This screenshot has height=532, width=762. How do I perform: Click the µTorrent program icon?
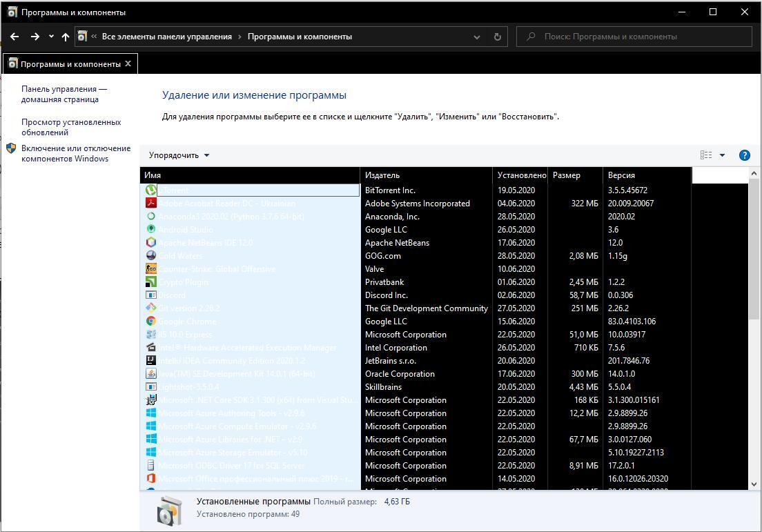(151, 190)
